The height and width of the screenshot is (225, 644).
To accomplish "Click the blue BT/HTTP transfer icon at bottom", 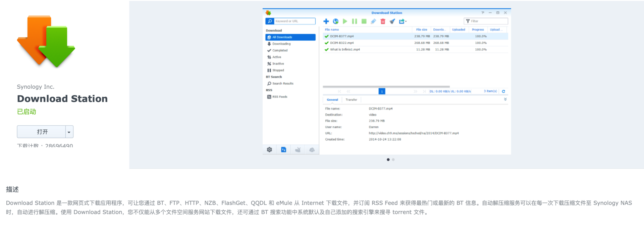I will pyautogui.click(x=283, y=150).
